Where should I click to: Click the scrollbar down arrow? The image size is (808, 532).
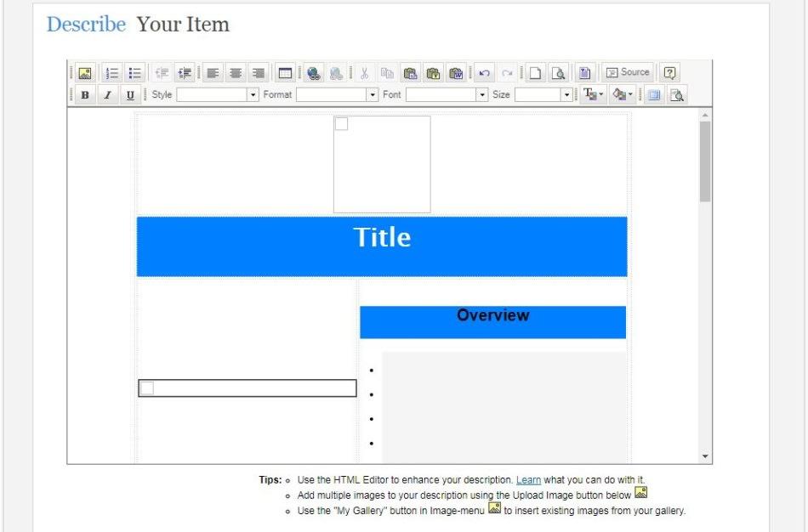(705, 457)
